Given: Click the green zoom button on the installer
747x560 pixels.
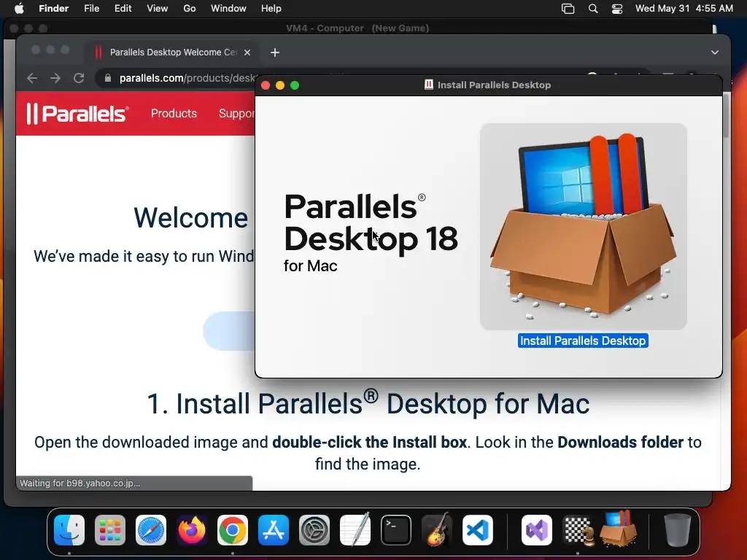Looking at the screenshot, I should coord(295,85).
